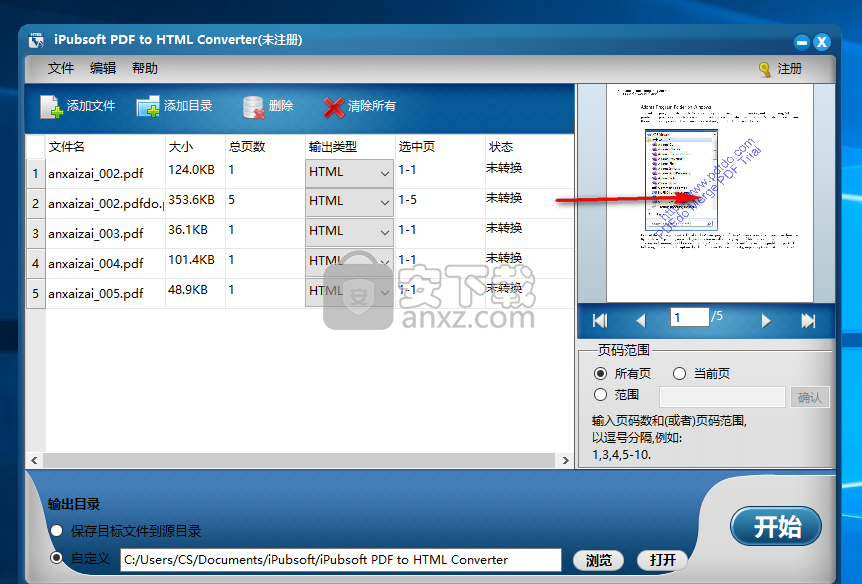
Task: Click the custom output directory path field
Action: coord(341,560)
